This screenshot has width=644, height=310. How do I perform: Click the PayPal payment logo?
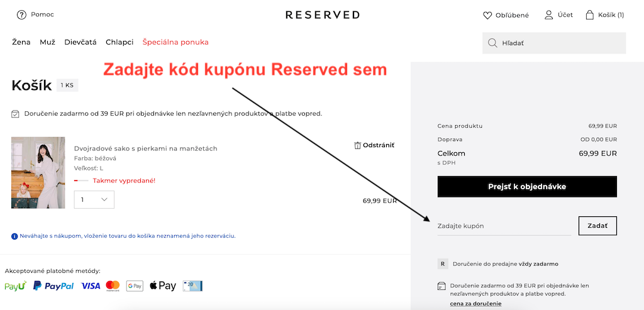(53, 285)
